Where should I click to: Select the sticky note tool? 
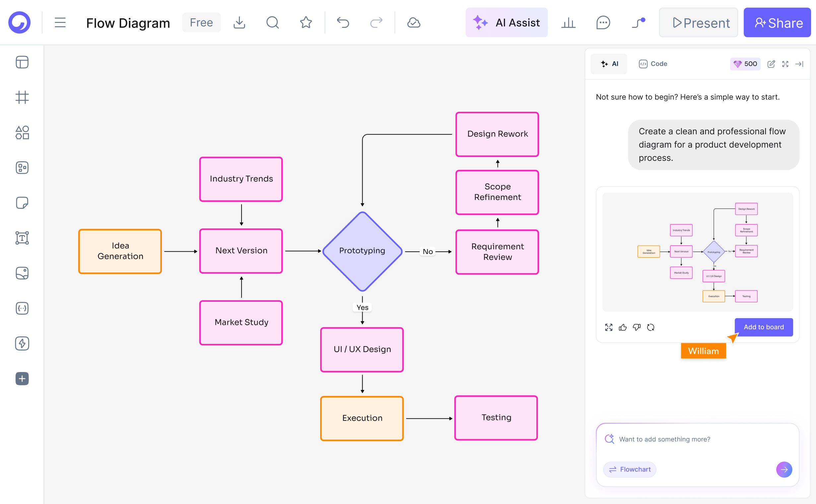point(22,203)
